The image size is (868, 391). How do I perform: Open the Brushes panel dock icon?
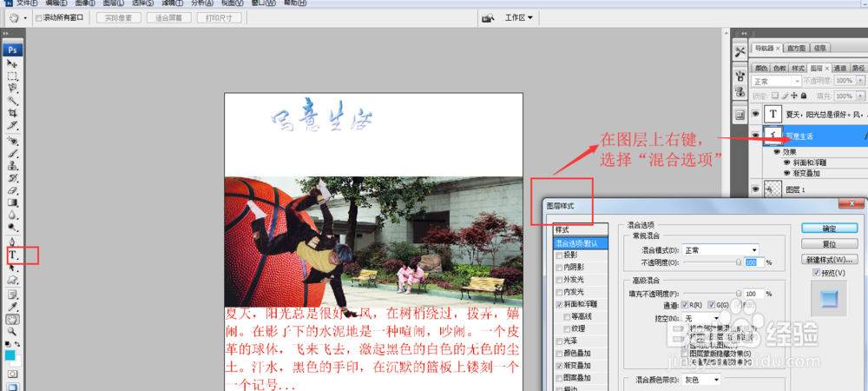(740, 76)
